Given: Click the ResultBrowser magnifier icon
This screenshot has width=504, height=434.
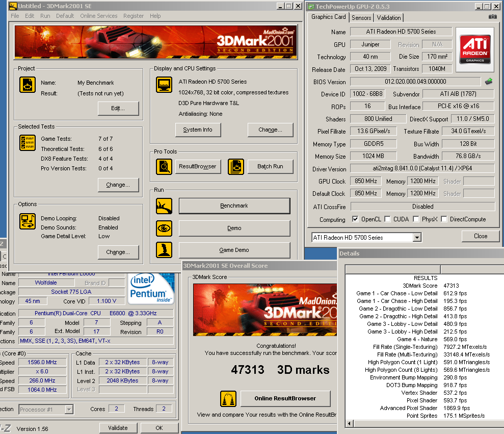Looking at the screenshot, I should tap(164, 167).
